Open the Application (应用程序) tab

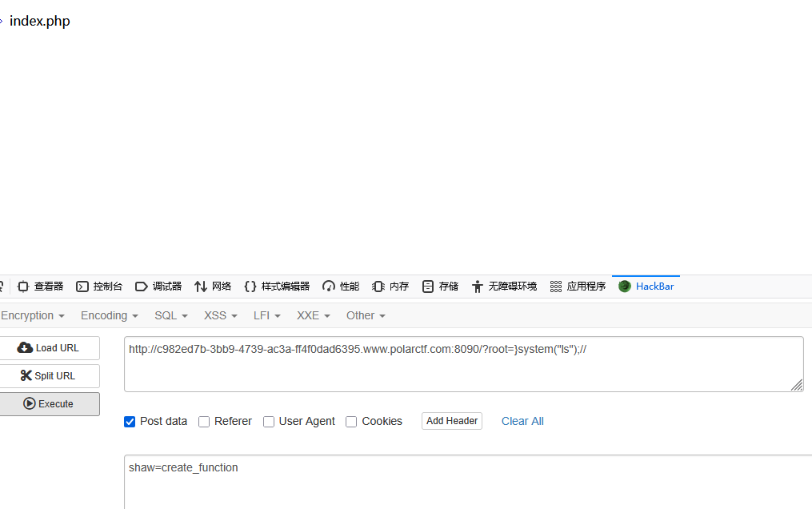pyautogui.click(x=578, y=287)
